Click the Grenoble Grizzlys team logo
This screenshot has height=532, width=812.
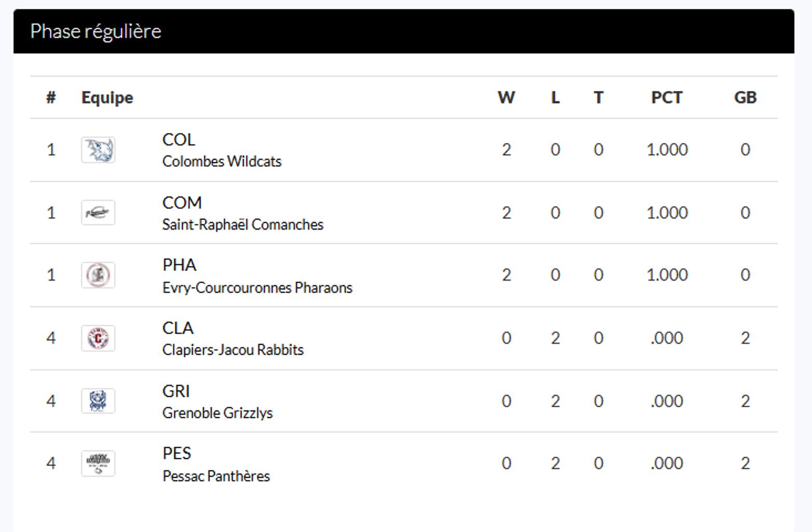click(98, 401)
